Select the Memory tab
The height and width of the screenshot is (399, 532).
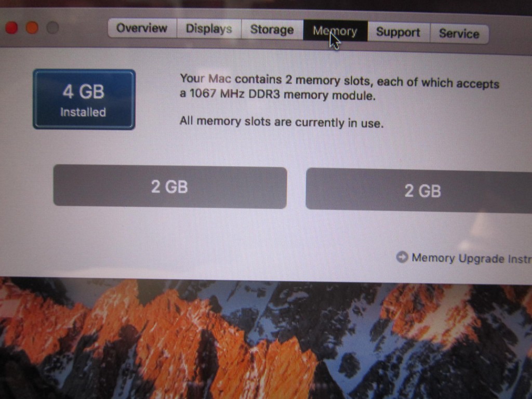pyautogui.click(x=335, y=31)
